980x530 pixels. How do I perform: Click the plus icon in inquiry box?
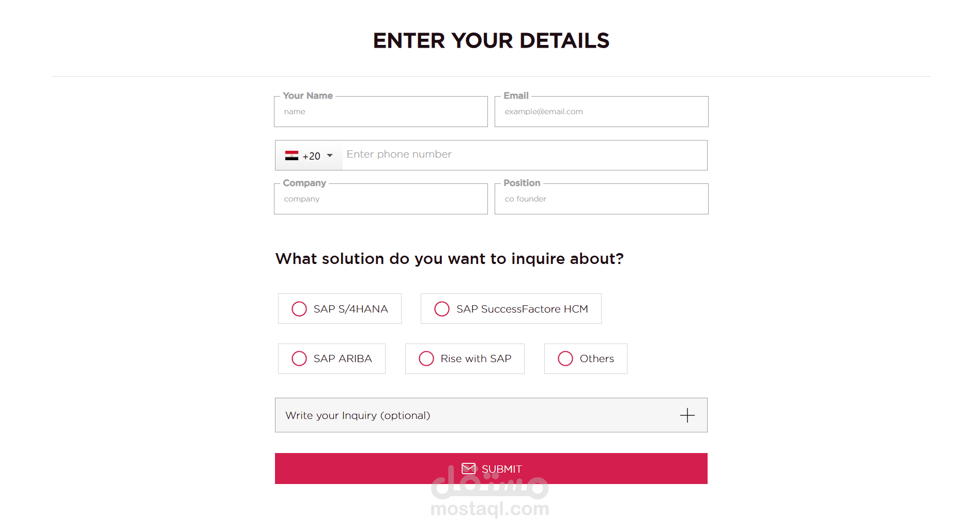687,415
